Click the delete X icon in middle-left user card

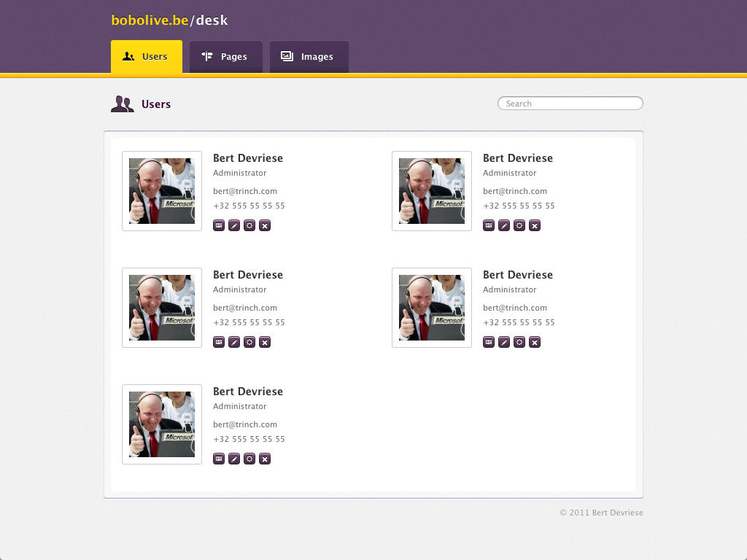(x=265, y=342)
